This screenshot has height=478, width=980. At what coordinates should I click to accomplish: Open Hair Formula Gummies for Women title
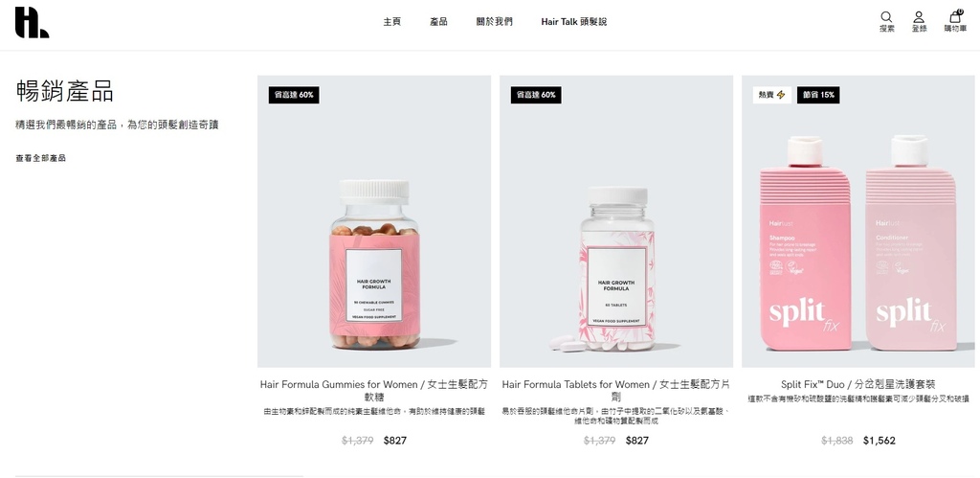[374, 391]
